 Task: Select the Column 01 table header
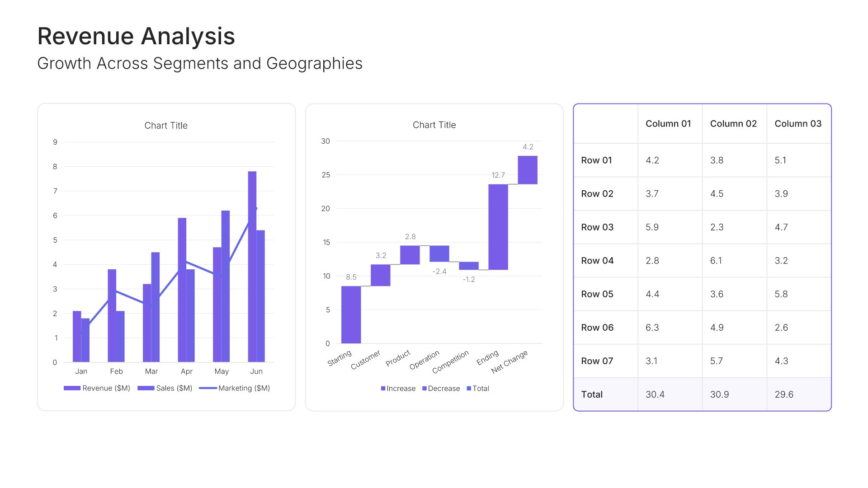[x=668, y=124]
